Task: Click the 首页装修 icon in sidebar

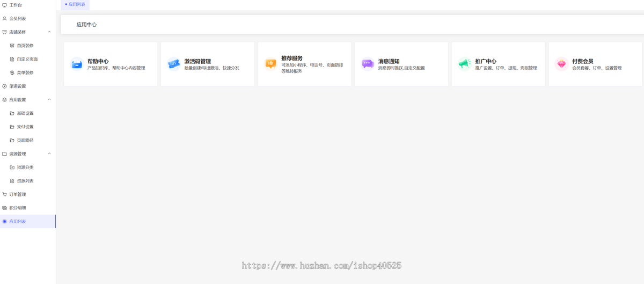Action: click(x=12, y=46)
